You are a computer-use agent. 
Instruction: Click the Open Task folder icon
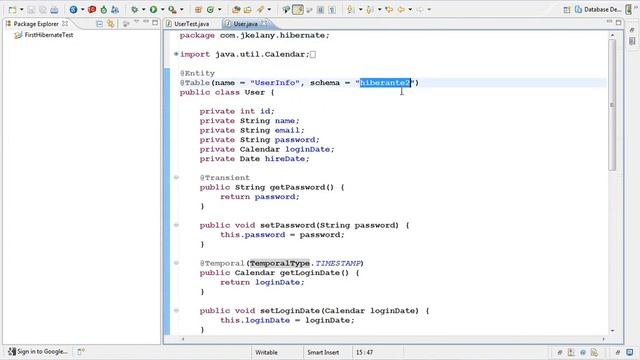(248, 9)
